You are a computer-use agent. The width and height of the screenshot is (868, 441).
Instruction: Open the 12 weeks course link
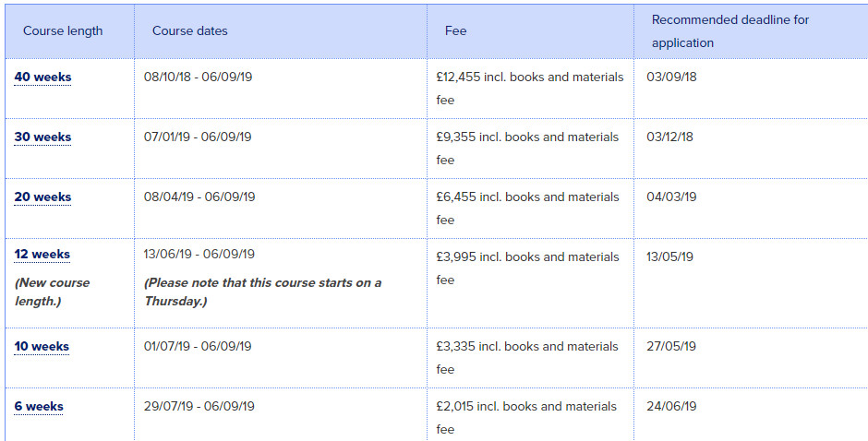(x=42, y=254)
